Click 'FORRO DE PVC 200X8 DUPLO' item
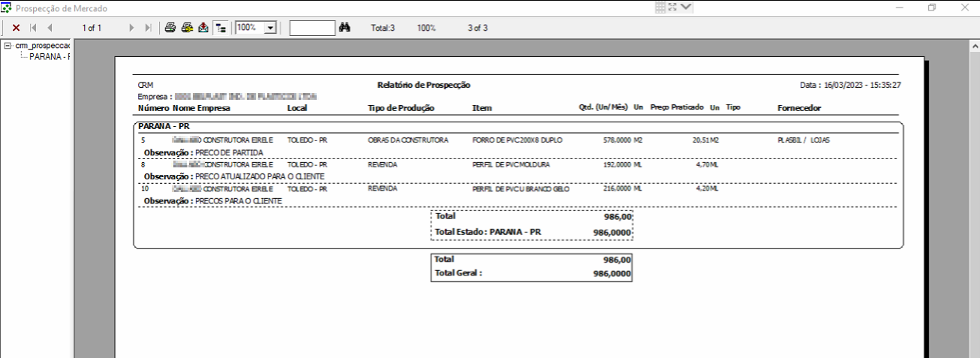The width and height of the screenshot is (980, 358). click(x=517, y=140)
